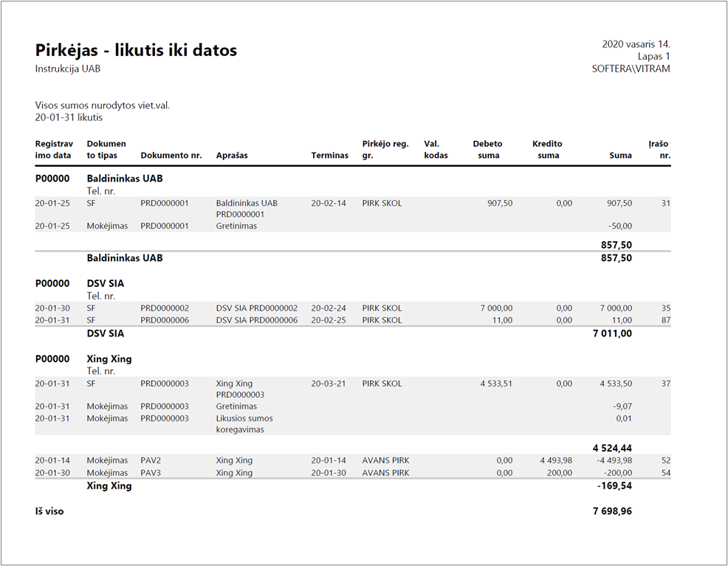Select document PRD0000002 in the DSV SIA row

[165, 308]
